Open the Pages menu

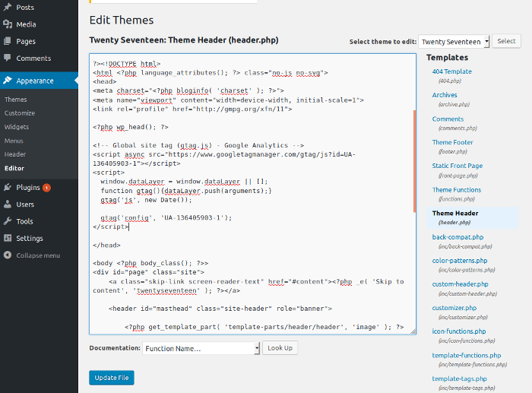(x=26, y=41)
